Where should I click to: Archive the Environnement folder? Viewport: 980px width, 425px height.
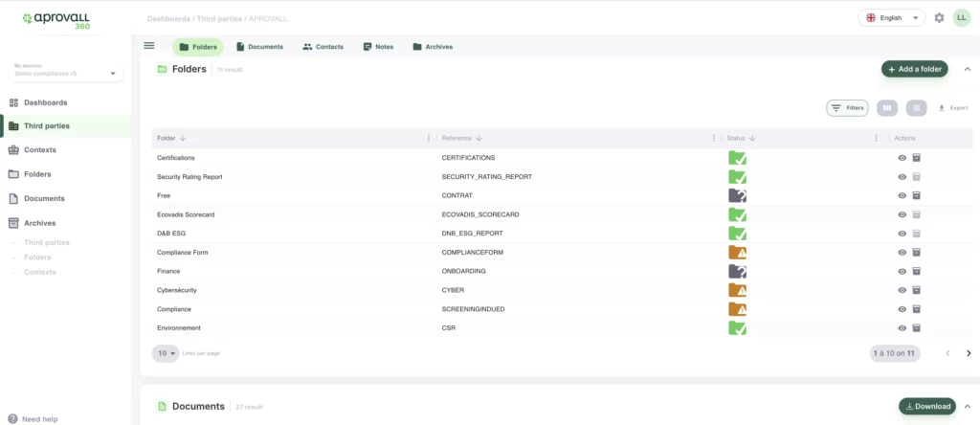point(916,328)
